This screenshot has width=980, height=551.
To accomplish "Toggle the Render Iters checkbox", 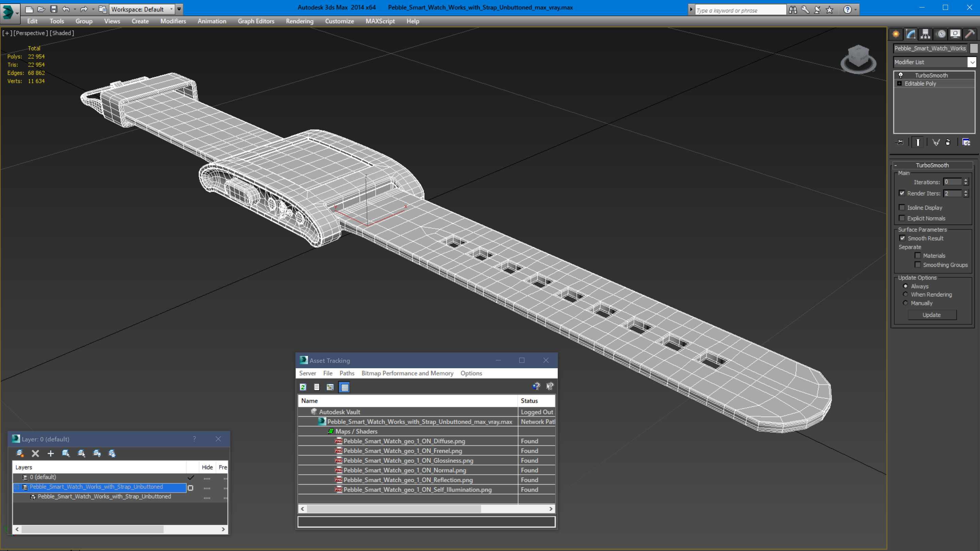I will point(902,193).
